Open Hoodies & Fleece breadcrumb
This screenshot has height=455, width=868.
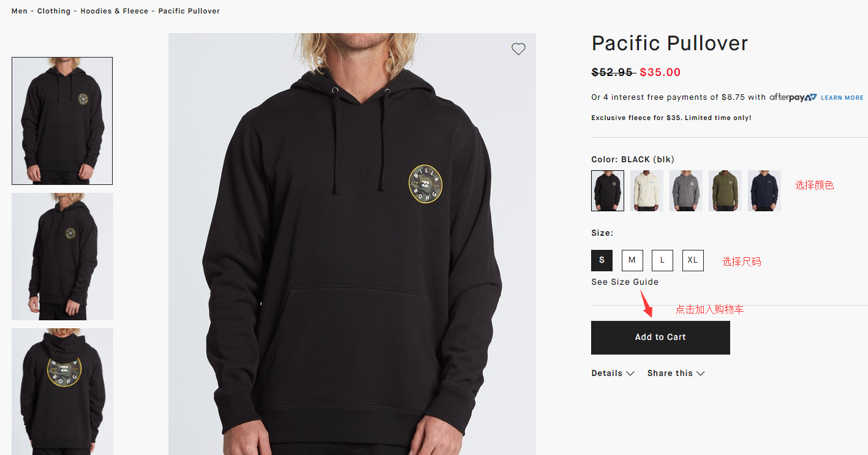[115, 11]
